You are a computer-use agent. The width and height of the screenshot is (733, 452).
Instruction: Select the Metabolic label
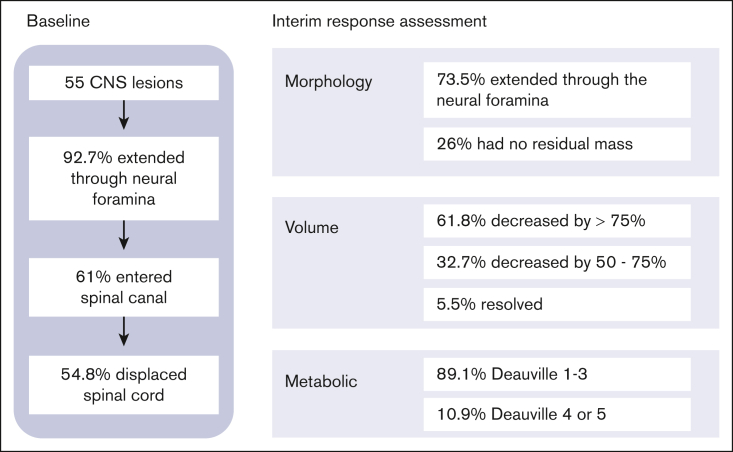(321, 381)
